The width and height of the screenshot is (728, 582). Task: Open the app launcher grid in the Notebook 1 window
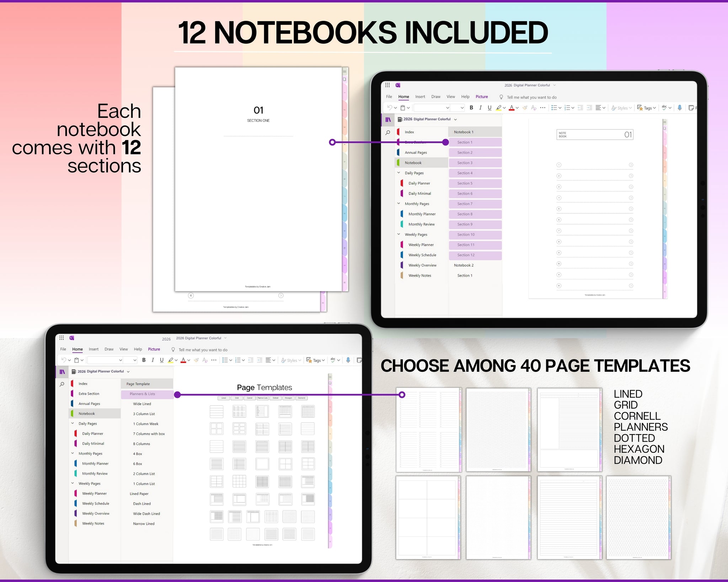click(387, 85)
